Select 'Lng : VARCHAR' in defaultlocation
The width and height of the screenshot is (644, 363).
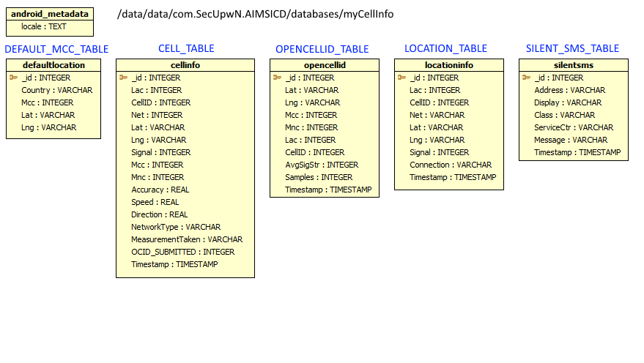(48, 127)
